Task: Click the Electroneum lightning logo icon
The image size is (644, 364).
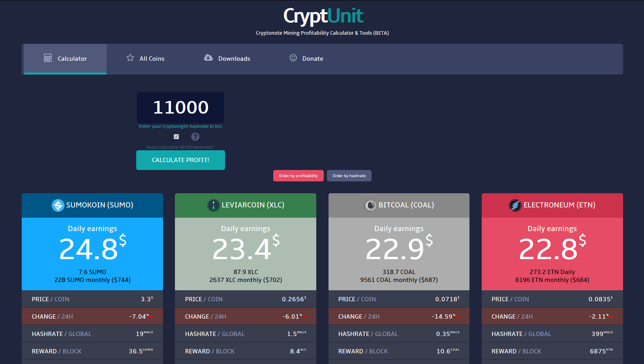Action: coord(515,205)
